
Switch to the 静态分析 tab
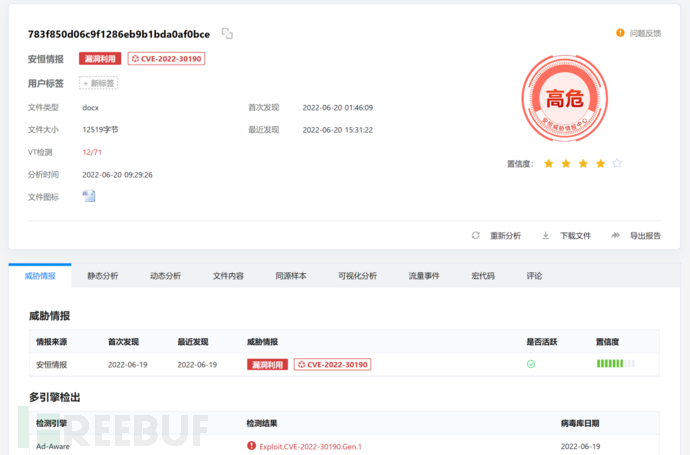pos(103,276)
